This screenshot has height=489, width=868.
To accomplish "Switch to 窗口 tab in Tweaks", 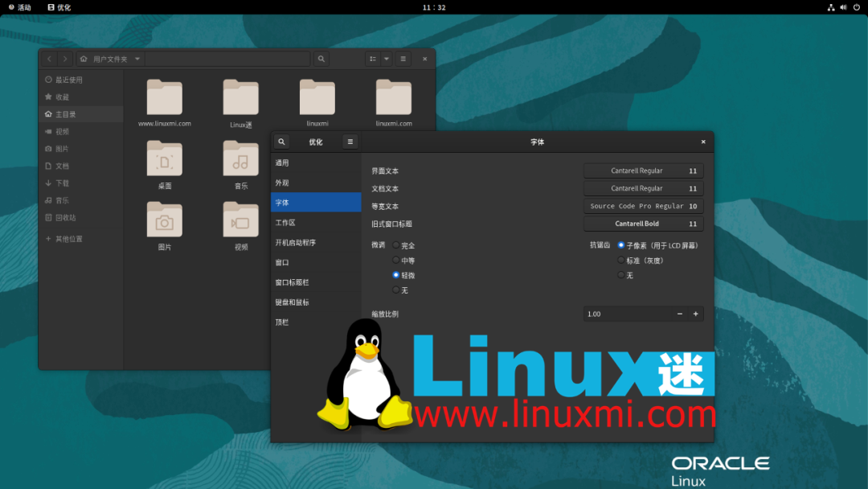I will [316, 262].
